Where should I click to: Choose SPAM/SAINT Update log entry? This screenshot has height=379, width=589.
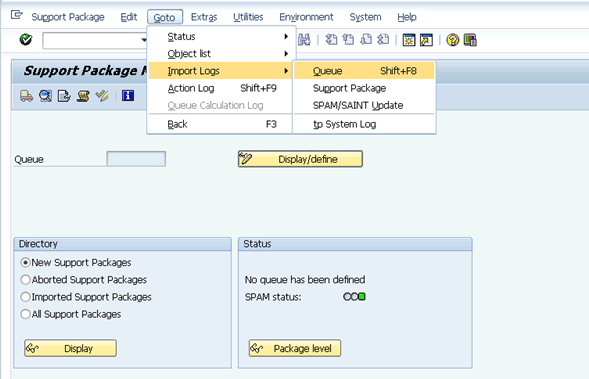pyautogui.click(x=364, y=106)
